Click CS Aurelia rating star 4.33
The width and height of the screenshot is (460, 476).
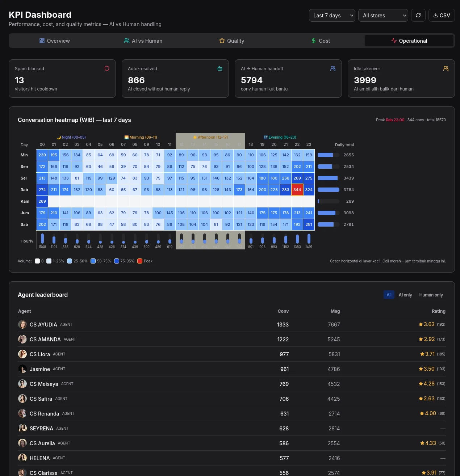coord(422,443)
